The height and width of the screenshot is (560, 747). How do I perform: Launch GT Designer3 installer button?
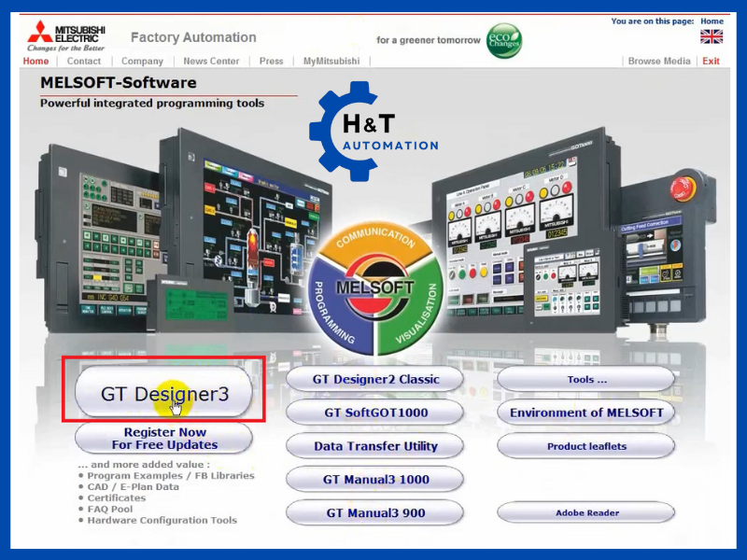pos(163,394)
